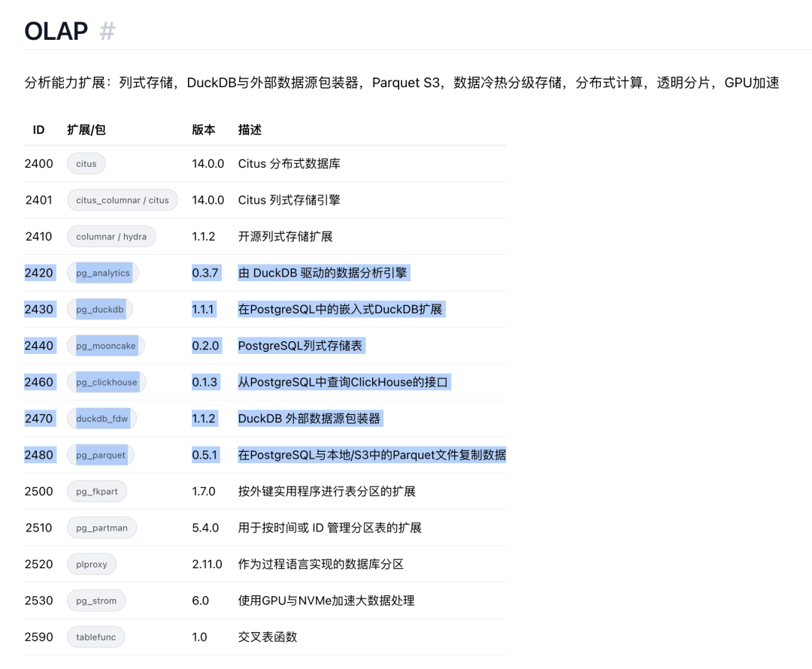This screenshot has height=669, width=812.
Task: Click description '开源列式存储扩展'
Action: point(286,237)
